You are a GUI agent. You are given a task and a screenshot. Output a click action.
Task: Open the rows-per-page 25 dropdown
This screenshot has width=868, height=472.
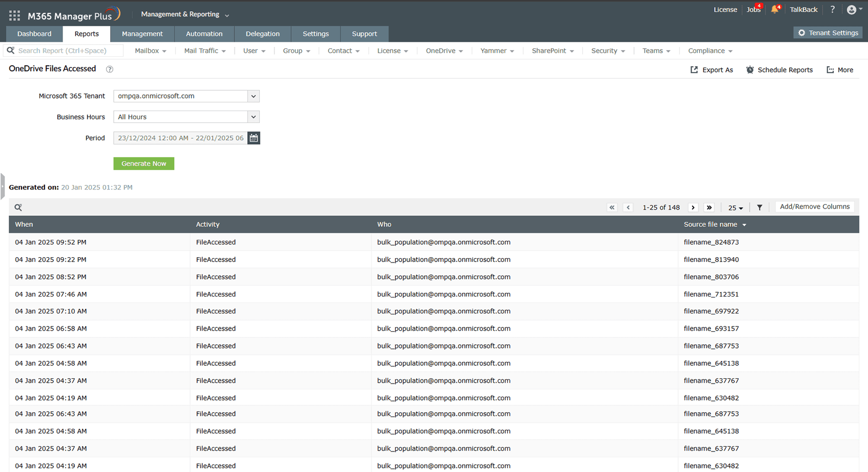point(735,208)
